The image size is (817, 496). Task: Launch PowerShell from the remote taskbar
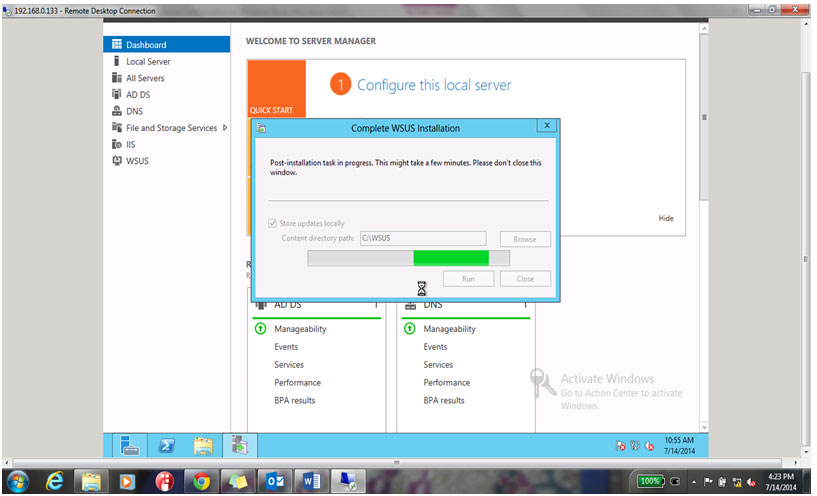click(167, 445)
